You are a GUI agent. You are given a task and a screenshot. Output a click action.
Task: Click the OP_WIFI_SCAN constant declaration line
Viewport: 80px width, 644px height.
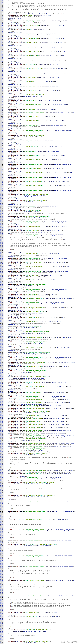pos(33,64)
